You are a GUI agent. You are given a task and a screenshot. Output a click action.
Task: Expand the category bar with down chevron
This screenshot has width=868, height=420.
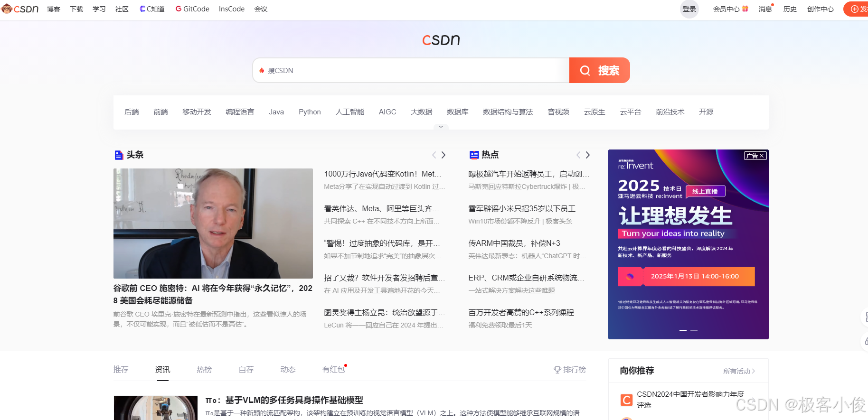441,127
